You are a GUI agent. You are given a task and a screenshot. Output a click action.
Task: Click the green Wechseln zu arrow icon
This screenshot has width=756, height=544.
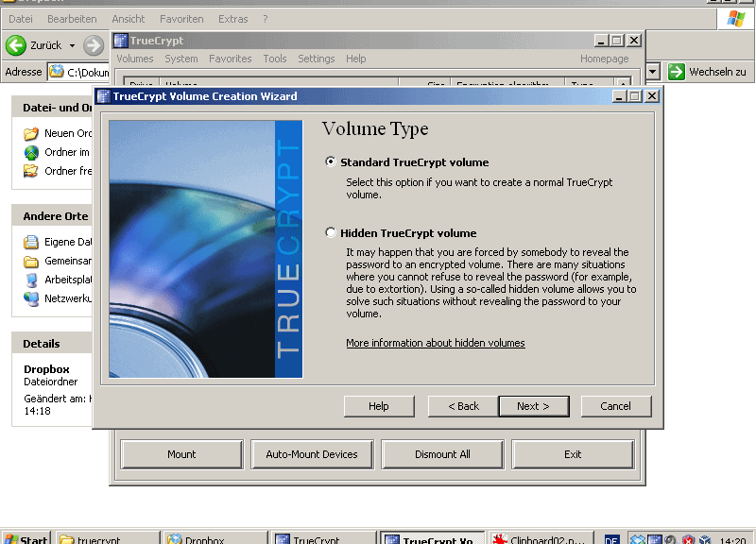676,72
